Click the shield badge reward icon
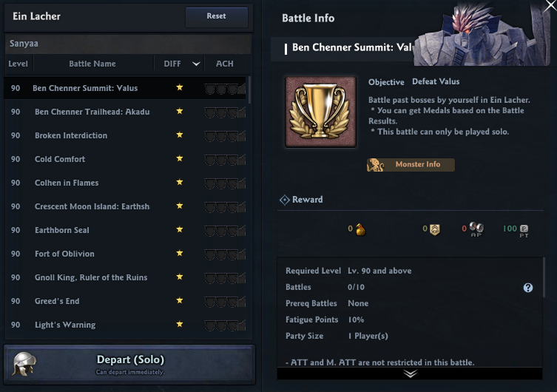The image size is (557, 392). pos(435,229)
